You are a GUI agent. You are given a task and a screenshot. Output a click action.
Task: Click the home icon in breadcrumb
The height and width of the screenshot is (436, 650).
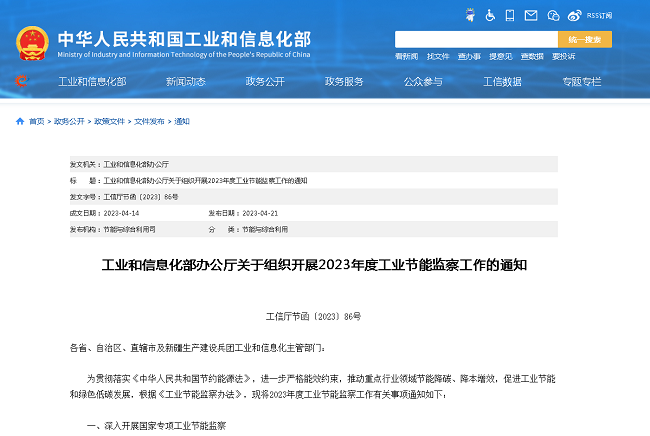coord(20,121)
